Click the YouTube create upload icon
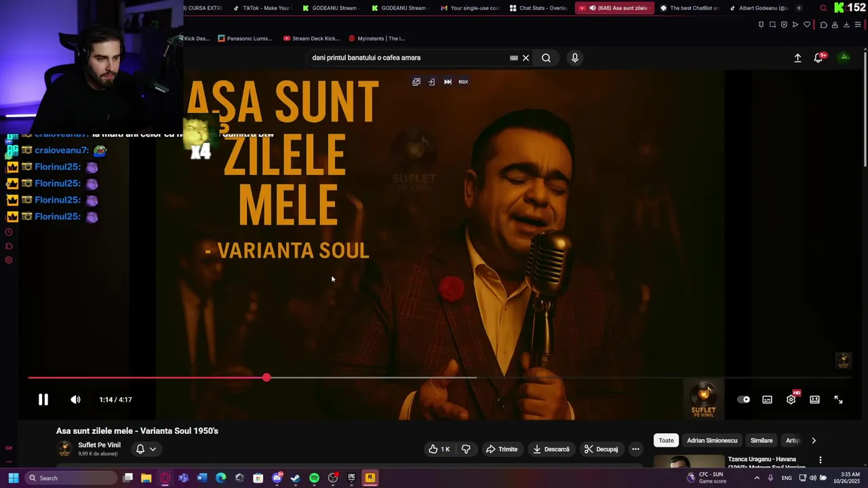The width and height of the screenshot is (868, 488). click(x=797, y=58)
